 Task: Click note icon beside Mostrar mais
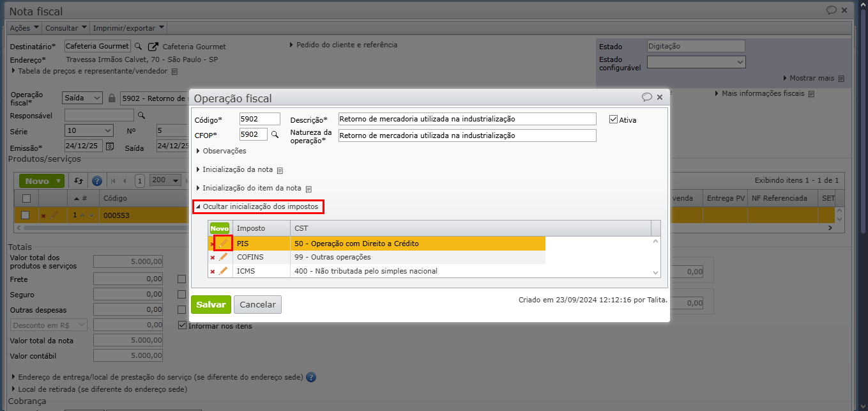(841, 79)
